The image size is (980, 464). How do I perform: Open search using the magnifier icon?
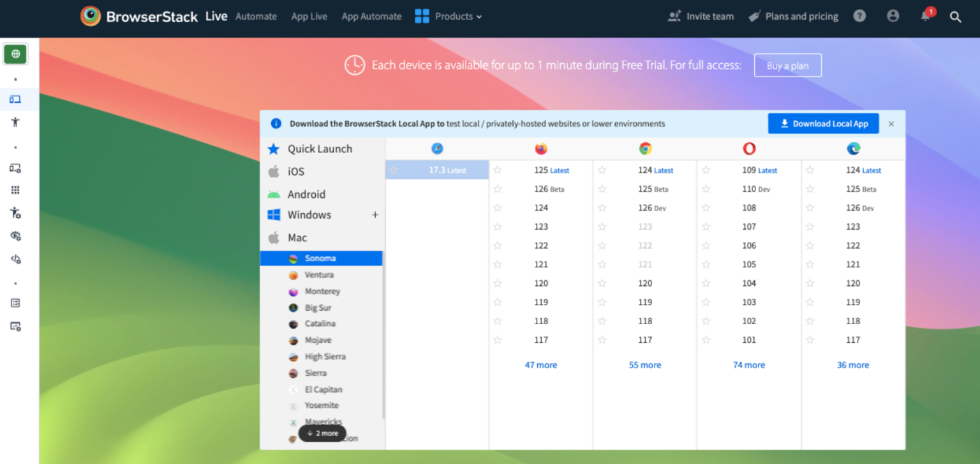click(x=955, y=17)
